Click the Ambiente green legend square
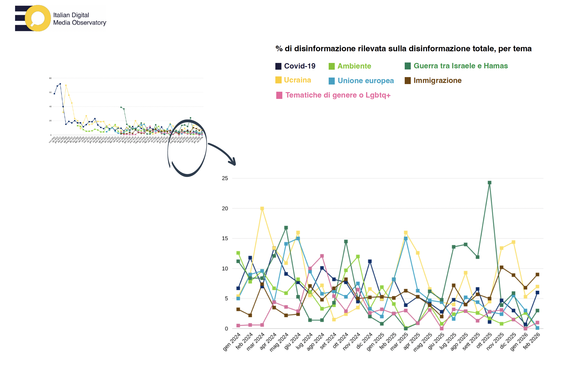The height and width of the screenshot is (392, 566). (332, 66)
